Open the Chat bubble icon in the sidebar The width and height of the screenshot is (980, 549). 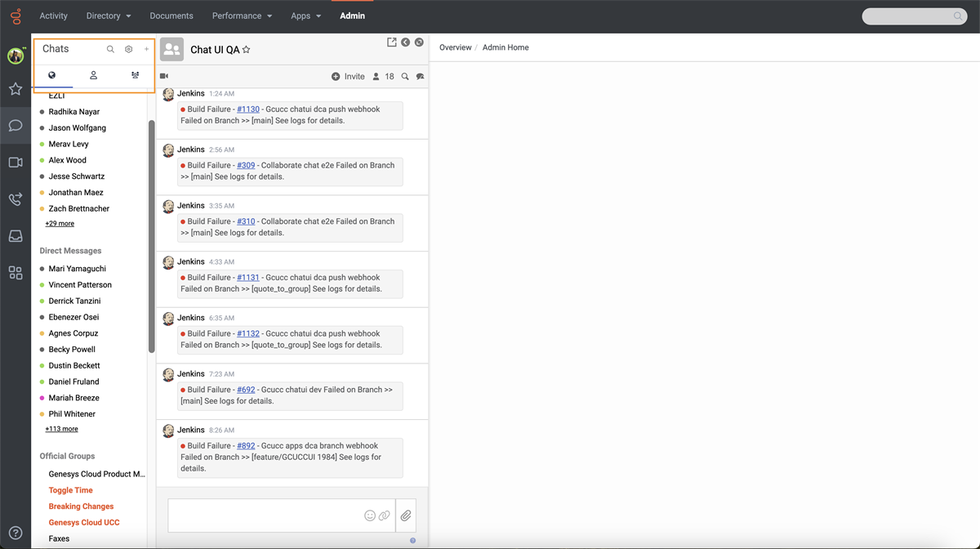coord(16,126)
